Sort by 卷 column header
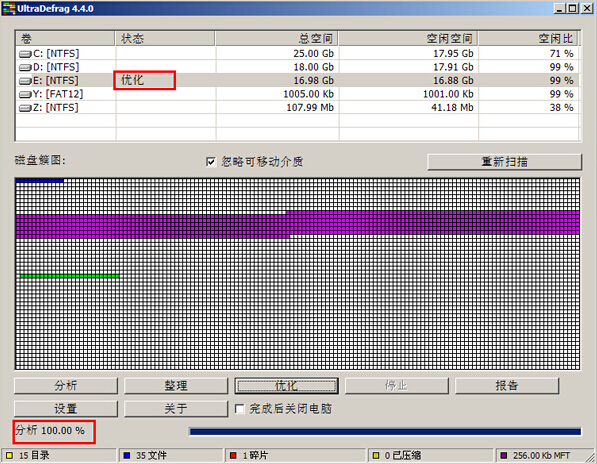The height and width of the screenshot is (464, 597). (65, 38)
